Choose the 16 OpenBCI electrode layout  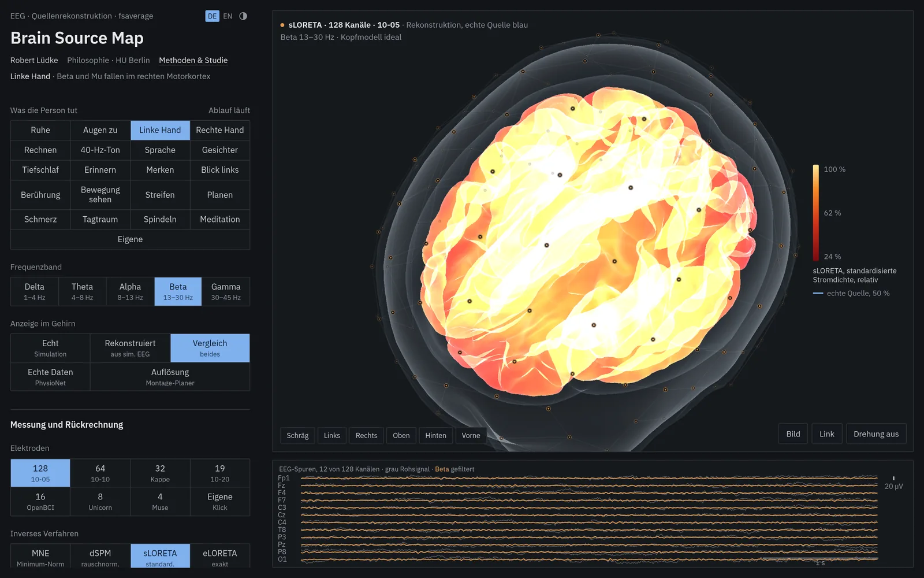40,501
